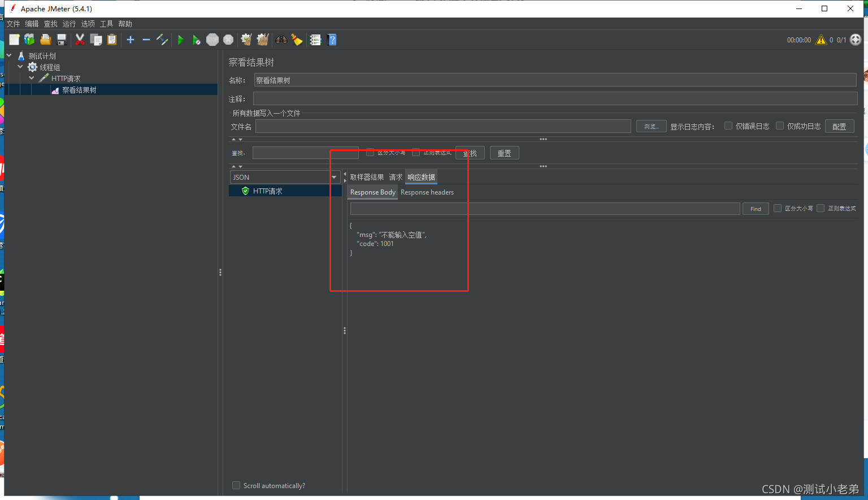
Task: Click the 浏览 button to choose a file
Action: coord(651,126)
